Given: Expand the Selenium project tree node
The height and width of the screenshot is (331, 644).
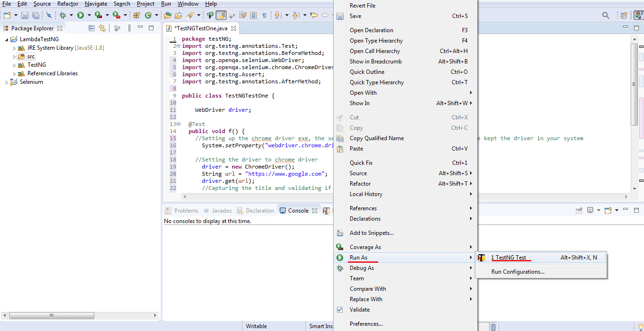Looking at the screenshot, I should 7,82.
